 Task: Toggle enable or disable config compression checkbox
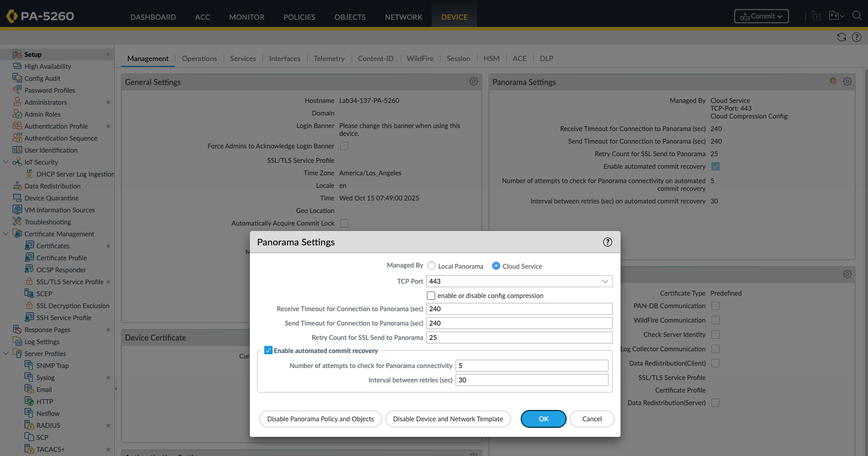[x=431, y=296]
